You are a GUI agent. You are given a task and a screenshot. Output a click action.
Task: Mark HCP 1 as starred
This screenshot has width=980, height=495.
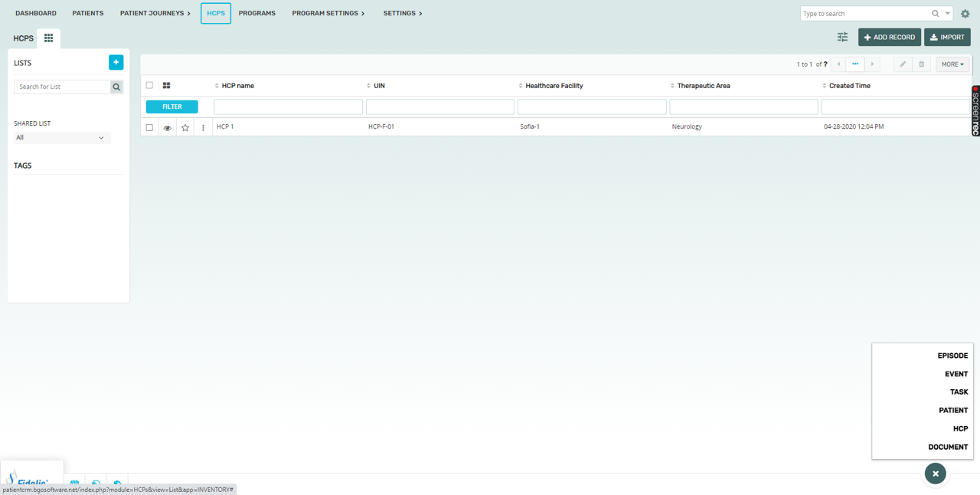coord(185,128)
